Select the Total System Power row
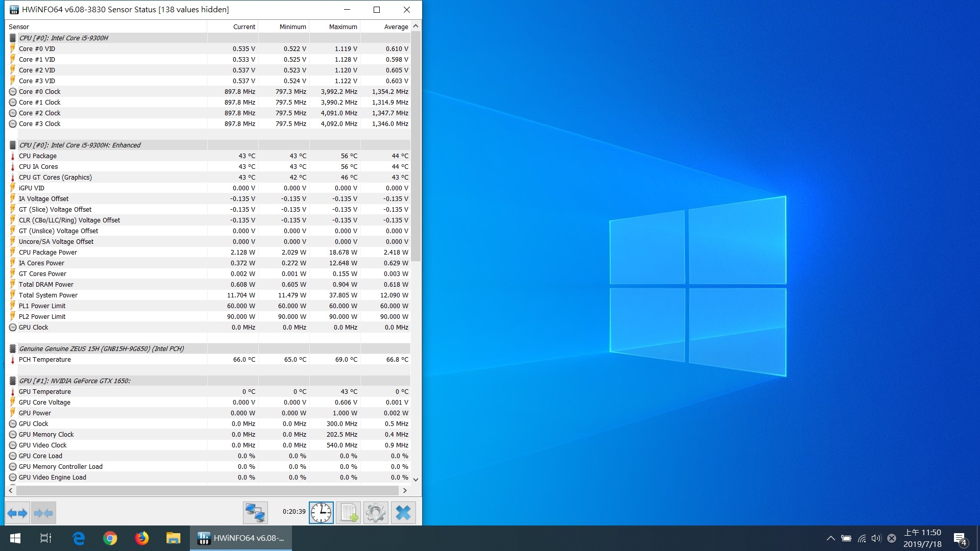 [x=208, y=295]
